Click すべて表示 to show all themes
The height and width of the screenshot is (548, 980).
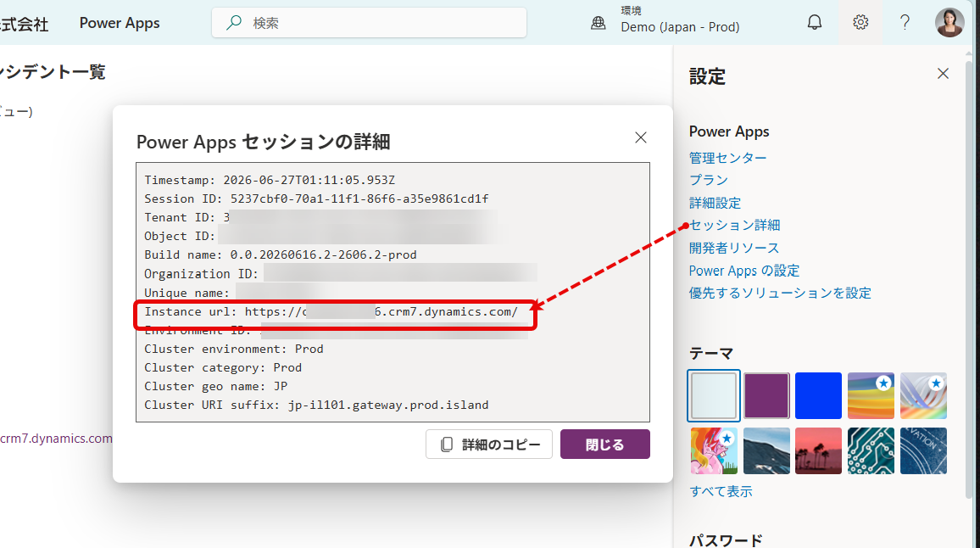coord(721,492)
